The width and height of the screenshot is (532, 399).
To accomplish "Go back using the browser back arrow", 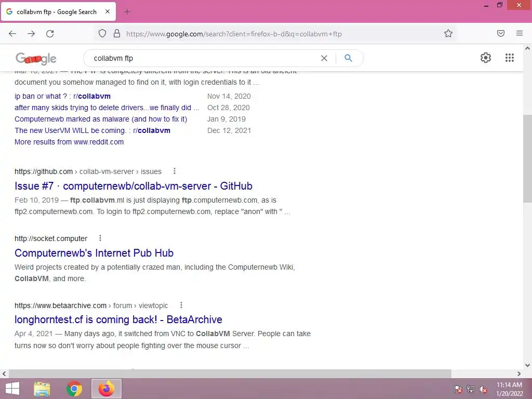I will point(12,34).
